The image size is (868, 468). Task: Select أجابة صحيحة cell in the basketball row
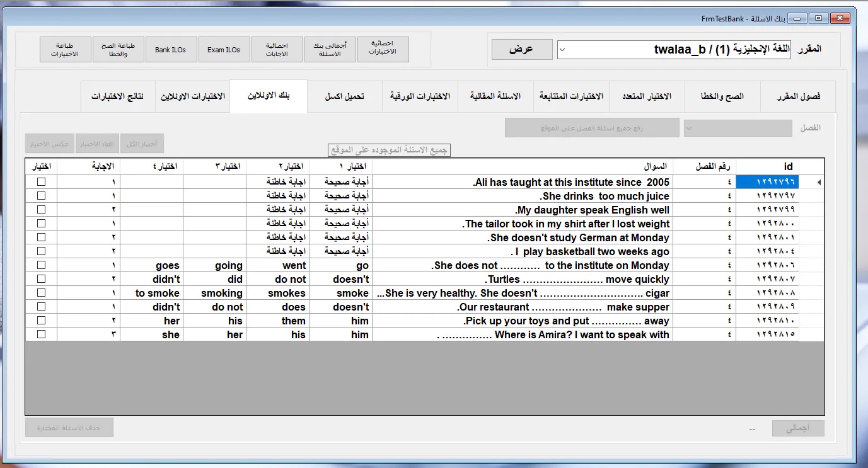[x=340, y=251]
